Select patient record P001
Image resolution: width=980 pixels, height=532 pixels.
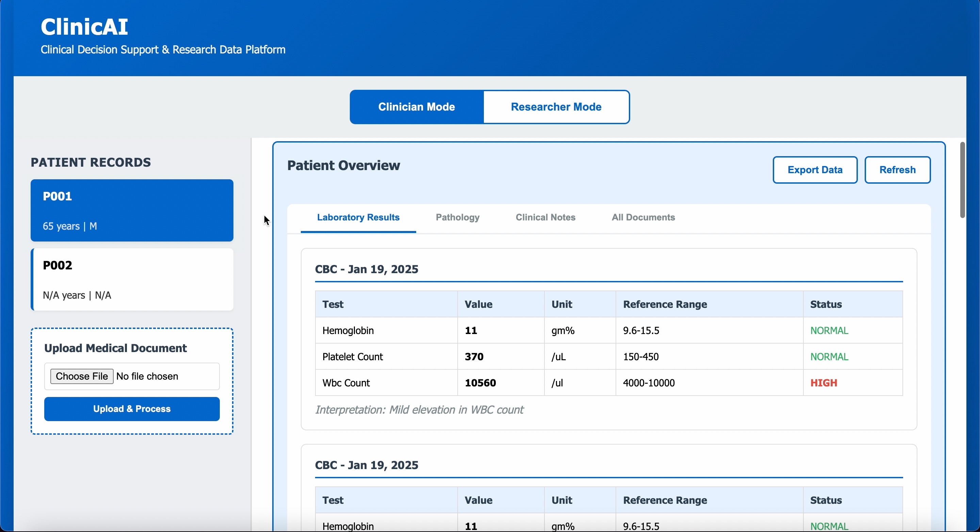(x=132, y=210)
